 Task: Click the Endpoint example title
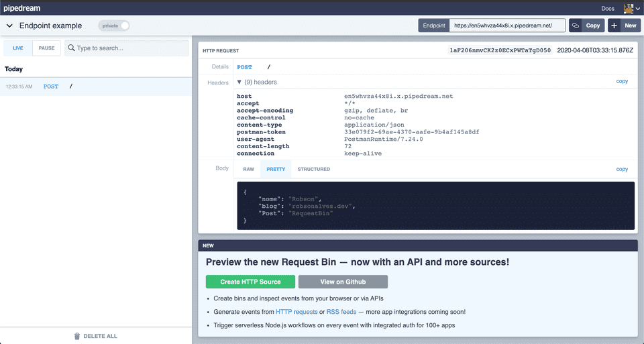[50, 25]
